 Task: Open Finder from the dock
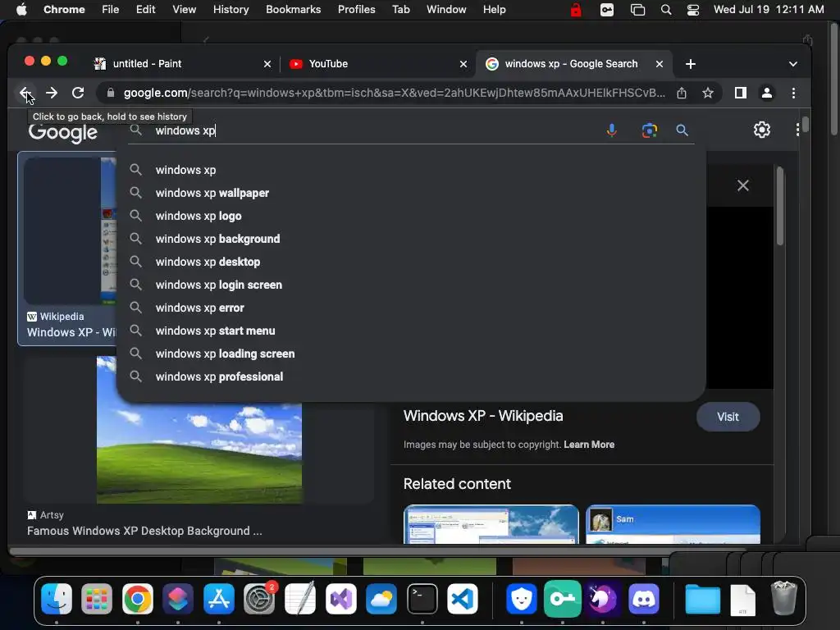tap(57, 599)
